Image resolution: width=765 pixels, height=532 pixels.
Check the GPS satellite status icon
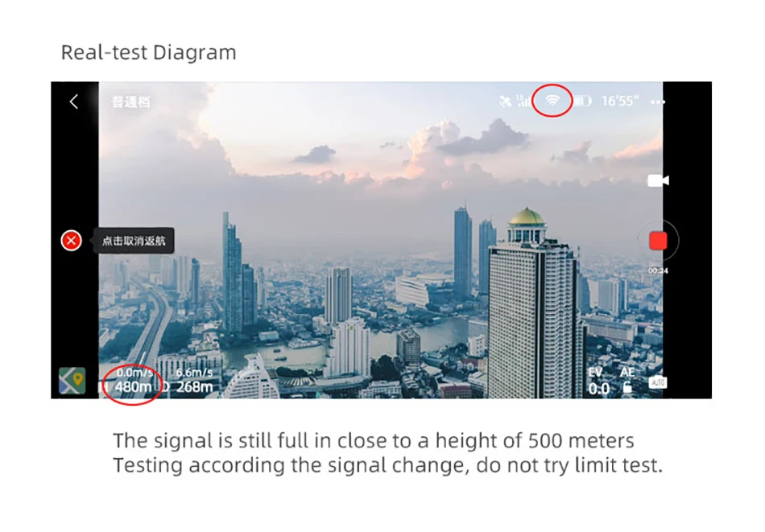[506, 101]
